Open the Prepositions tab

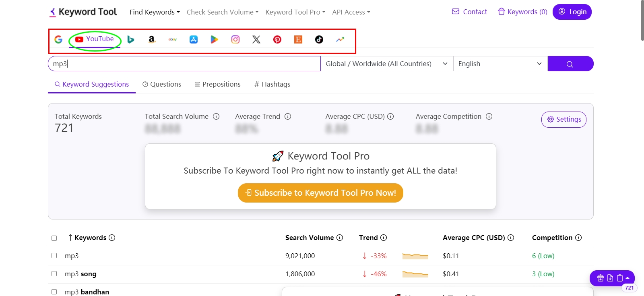pyautogui.click(x=217, y=84)
